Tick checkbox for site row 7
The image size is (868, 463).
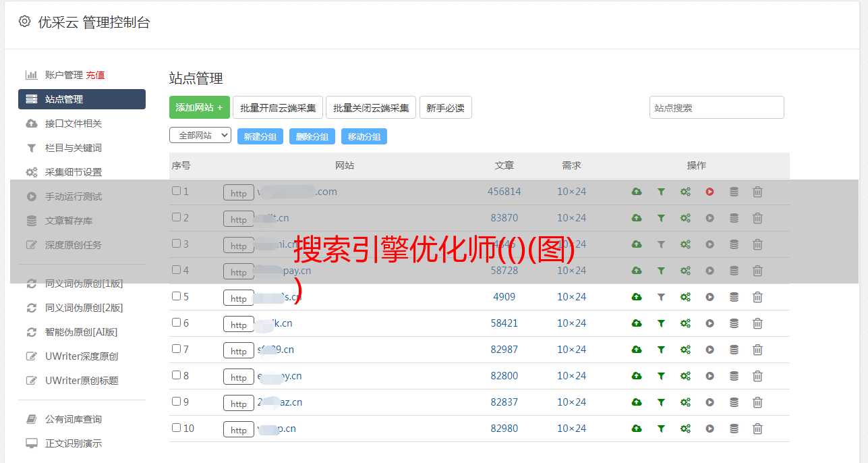(176, 349)
